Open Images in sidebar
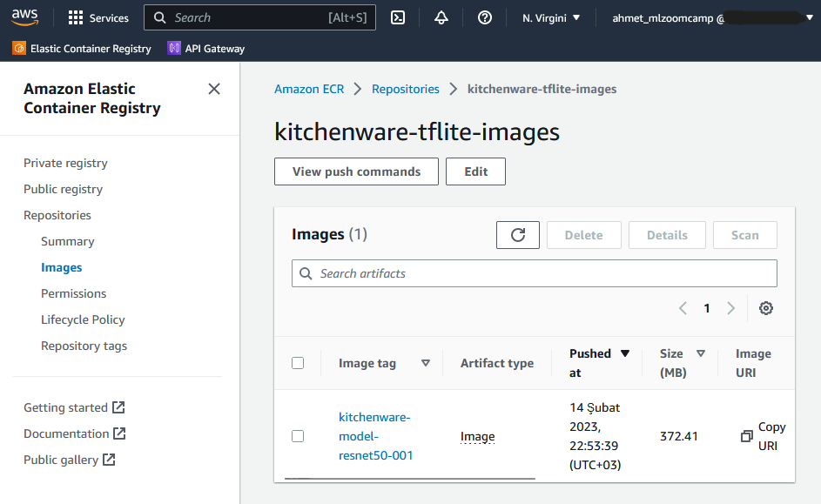The height and width of the screenshot is (504, 821). click(x=61, y=268)
